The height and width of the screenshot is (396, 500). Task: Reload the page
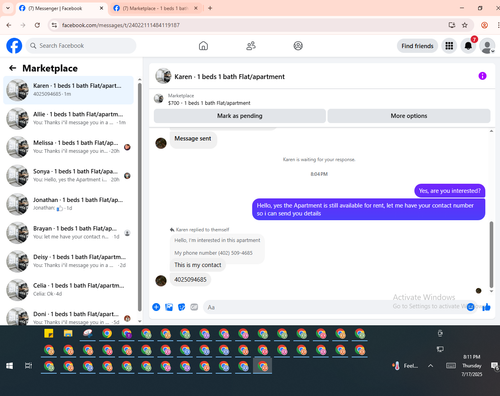pyautogui.click(x=37, y=25)
